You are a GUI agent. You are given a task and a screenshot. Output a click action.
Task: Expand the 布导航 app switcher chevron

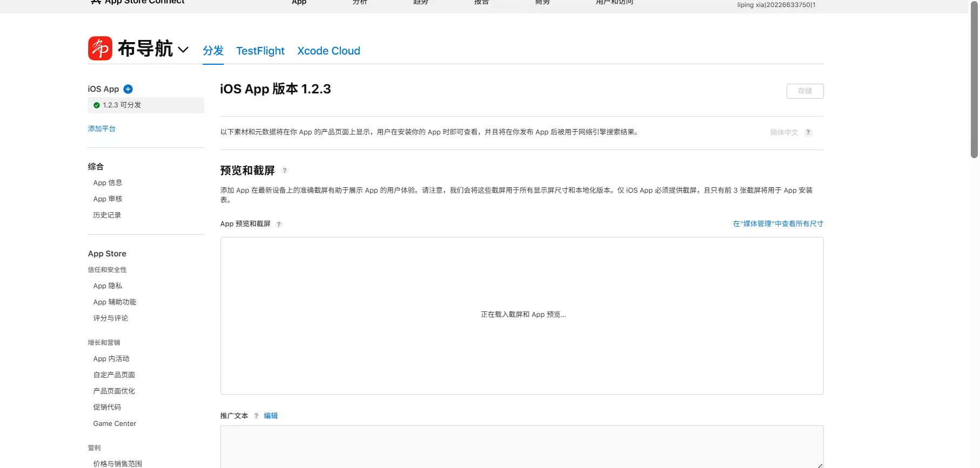pyautogui.click(x=183, y=50)
